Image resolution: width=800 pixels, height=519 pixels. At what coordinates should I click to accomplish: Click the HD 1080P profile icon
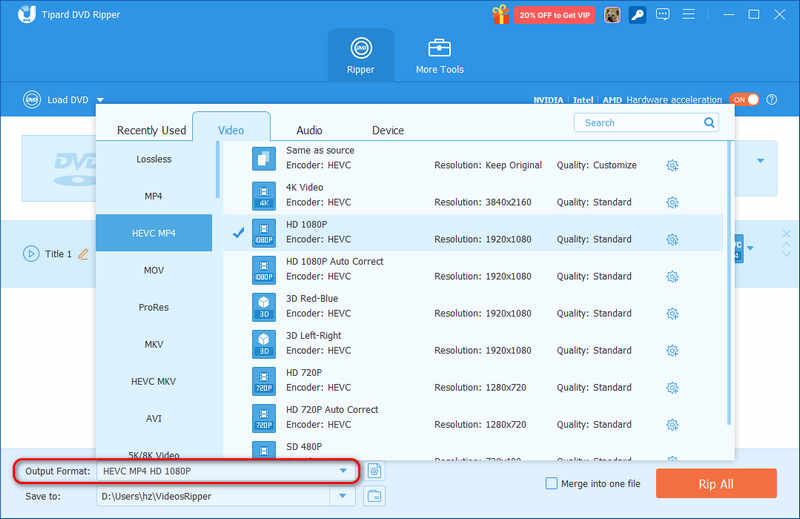point(264,233)
